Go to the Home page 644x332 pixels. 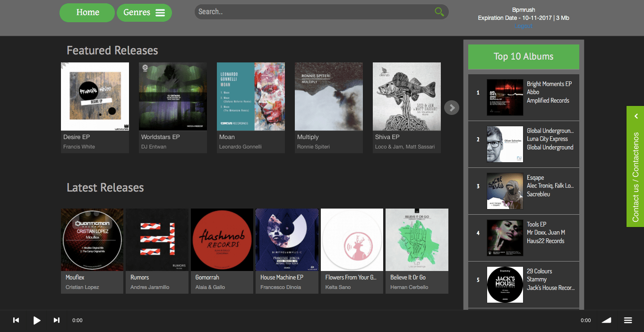tap(87, 13)
